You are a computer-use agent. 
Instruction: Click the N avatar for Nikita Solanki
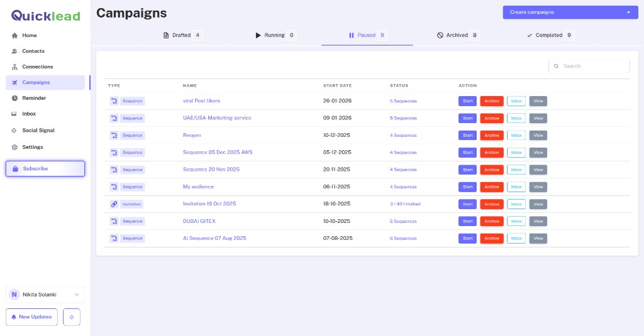point(14,295)
